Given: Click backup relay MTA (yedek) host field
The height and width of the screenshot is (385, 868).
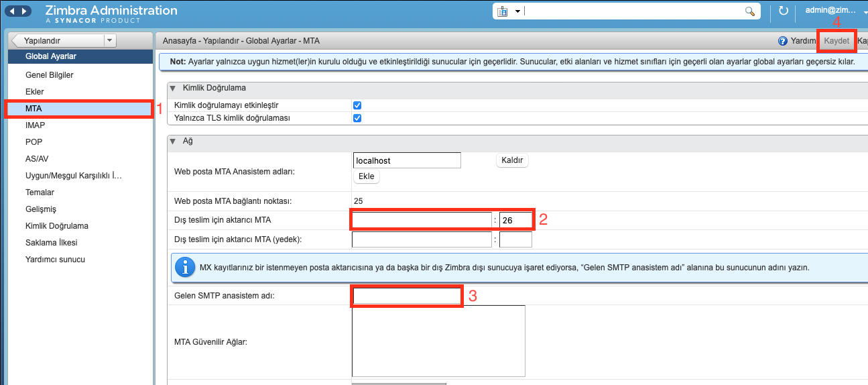Looking at the screenshot, I should point(422,239).
